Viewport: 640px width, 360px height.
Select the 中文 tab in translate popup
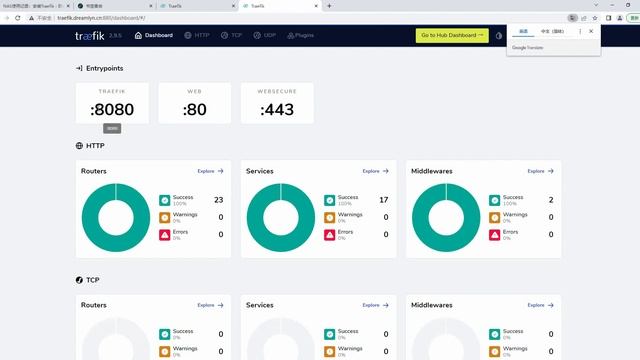tap(552, 31)
